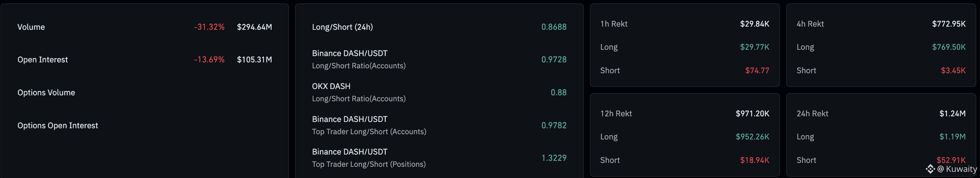Select the Long/Short (24h) label
Screen dimensions: 980x178
[x=342, y=27]
